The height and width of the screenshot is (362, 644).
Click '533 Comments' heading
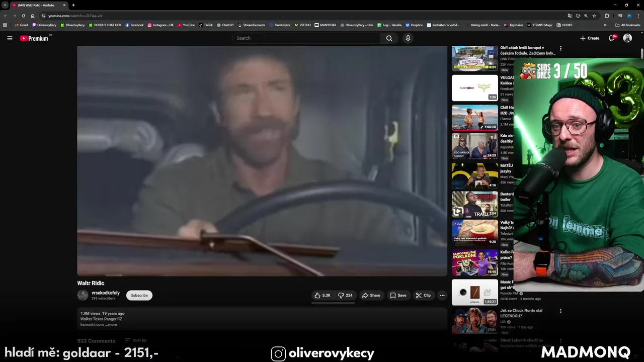click(x=96, y=341)
